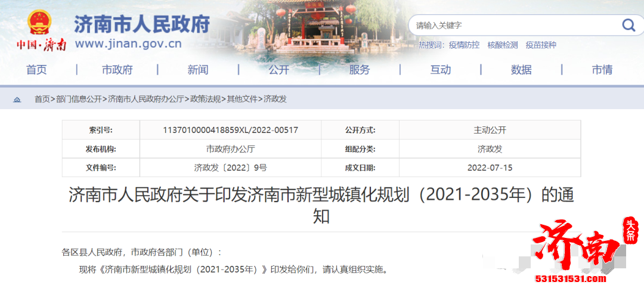Select the 市政府办公厅 table cell
Screen dimensions: 644x288
pos(230,149)
